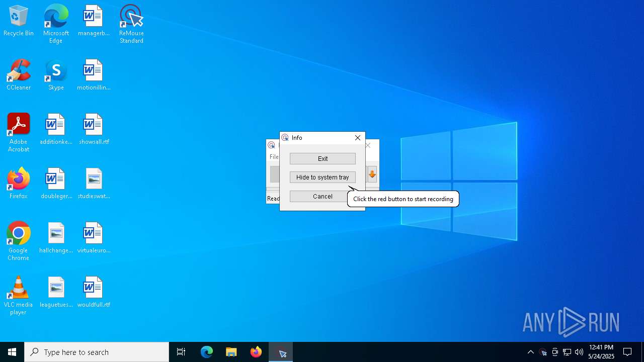This screenshot has width=644, height=362.
Task: Select the Skype desktop shortcut
Action: click(x=56, y=75)
